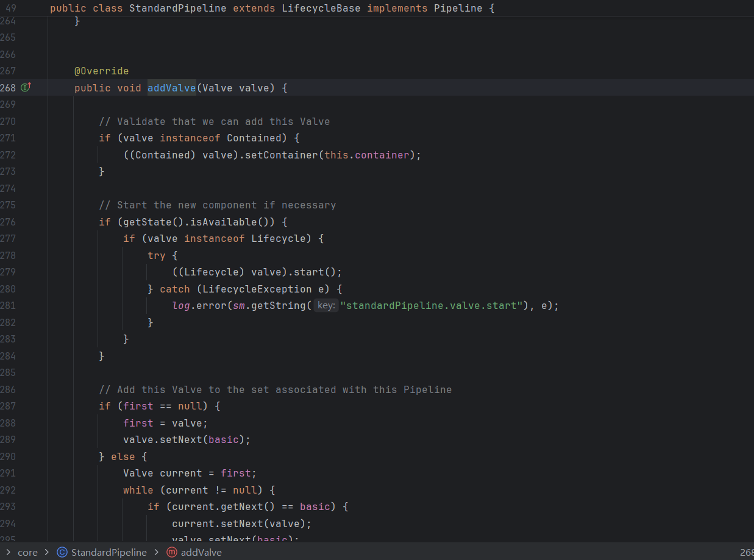
Task: Click chevron between core and StandardPipeline
Action: click(x=46, y=552)
